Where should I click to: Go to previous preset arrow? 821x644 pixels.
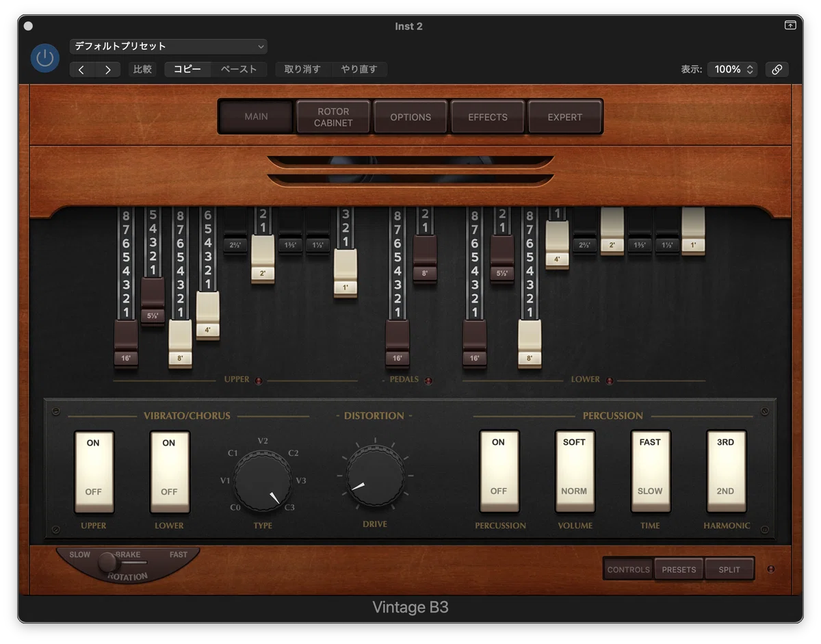coord(82,69)
